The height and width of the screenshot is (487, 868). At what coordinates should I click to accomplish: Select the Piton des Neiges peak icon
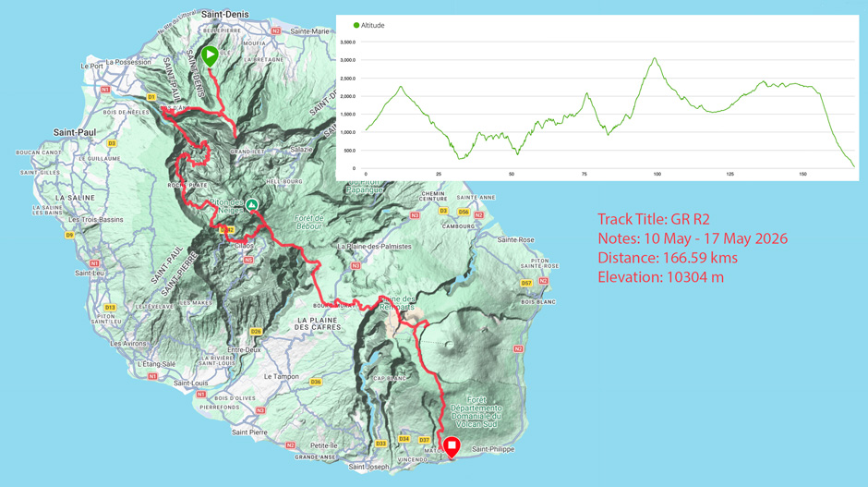tap(252, 204)
